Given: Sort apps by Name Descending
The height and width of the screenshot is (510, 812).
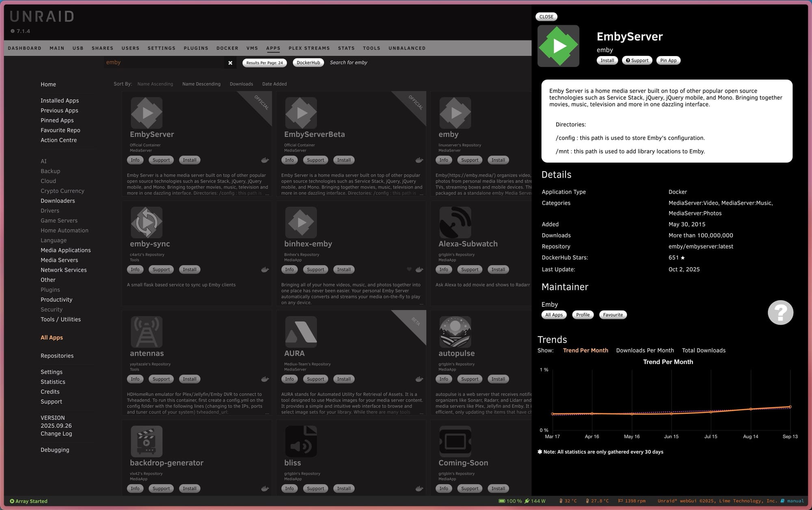Looking at the screenshot, I should (201, 84).
